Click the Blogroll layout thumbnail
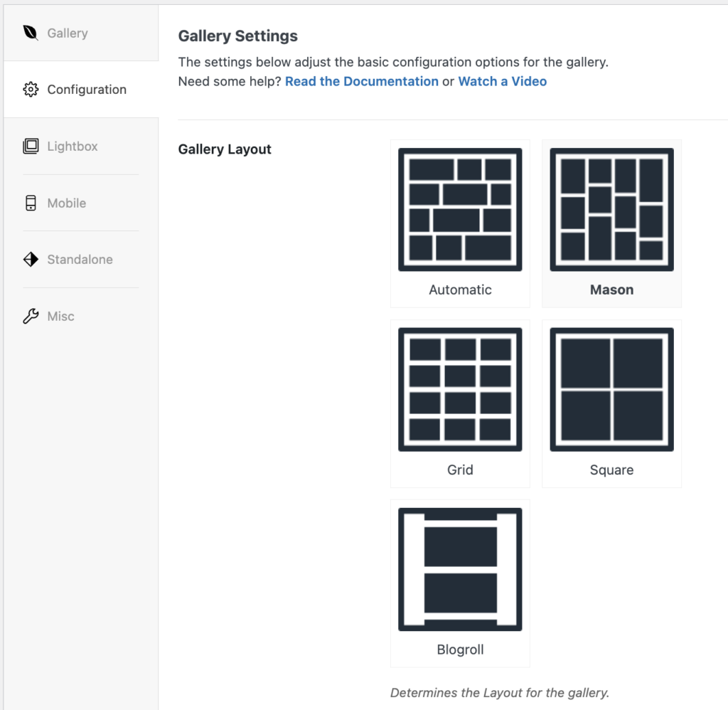 coord(460,568)
